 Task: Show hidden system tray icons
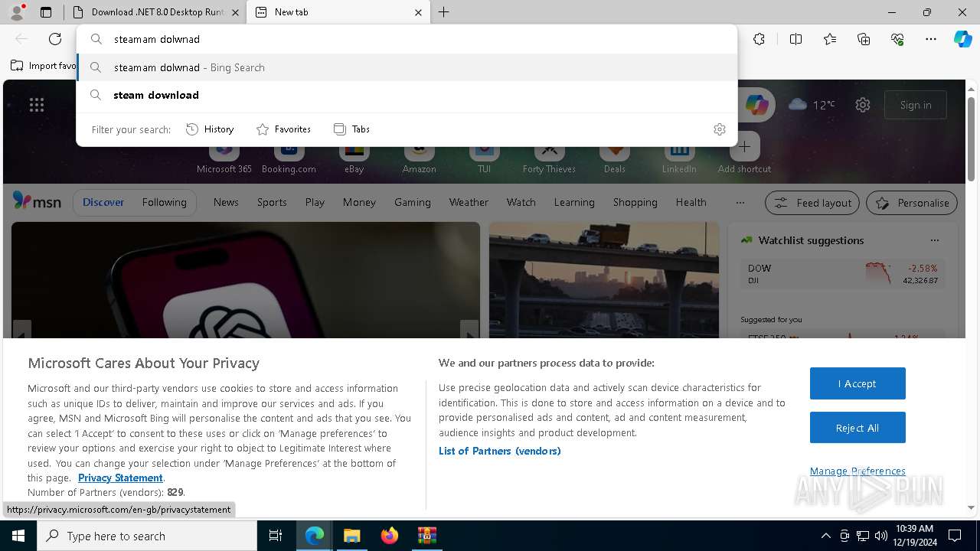tap(825, 536)
